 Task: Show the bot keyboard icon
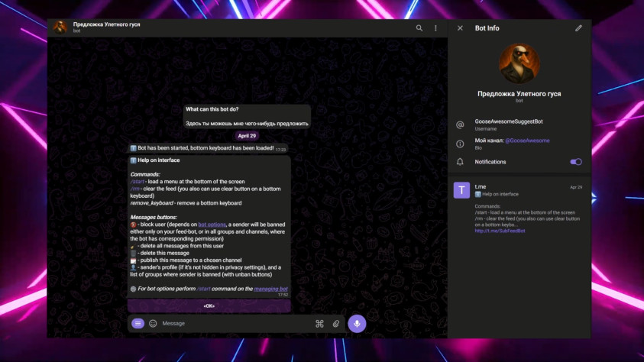[x=319, y=324]
